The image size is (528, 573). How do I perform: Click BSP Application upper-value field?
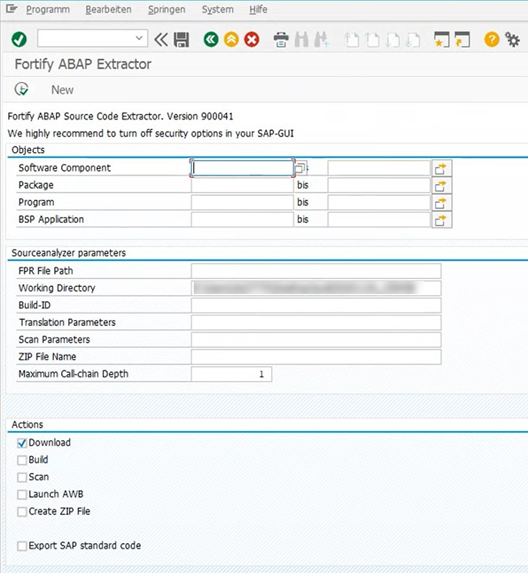pos(379,220)
